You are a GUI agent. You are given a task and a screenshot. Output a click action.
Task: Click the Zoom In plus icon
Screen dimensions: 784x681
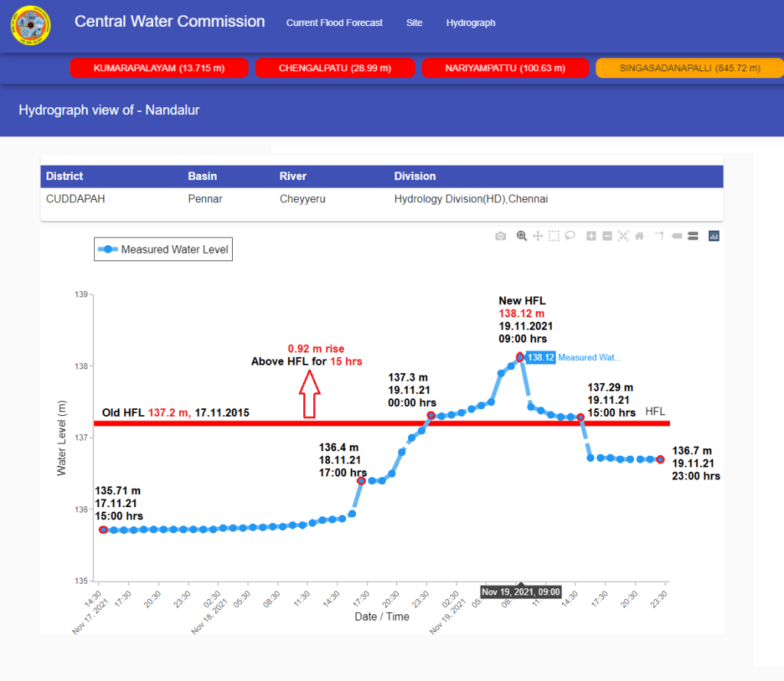(591, 237)
